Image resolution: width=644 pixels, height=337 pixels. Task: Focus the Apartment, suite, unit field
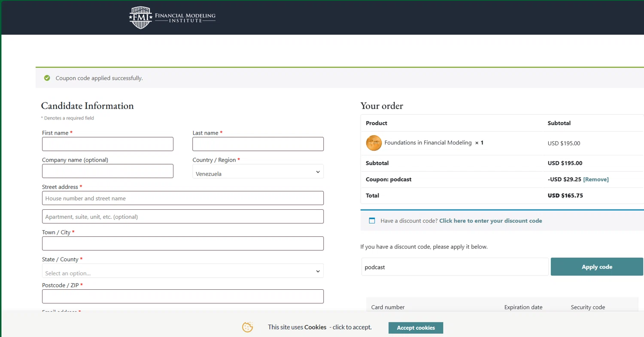tap(183, 217)
